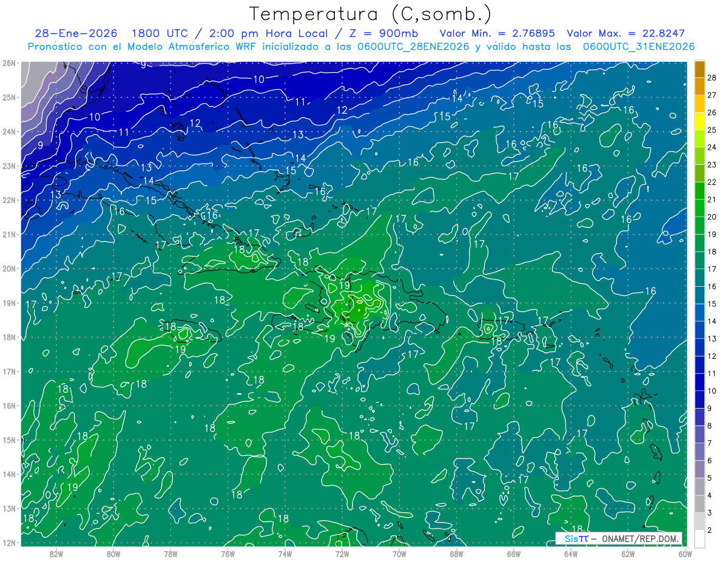Click the 17N latitude axis label
The width and height of the screenshot is (728, 562).
(x=9, y=372)
